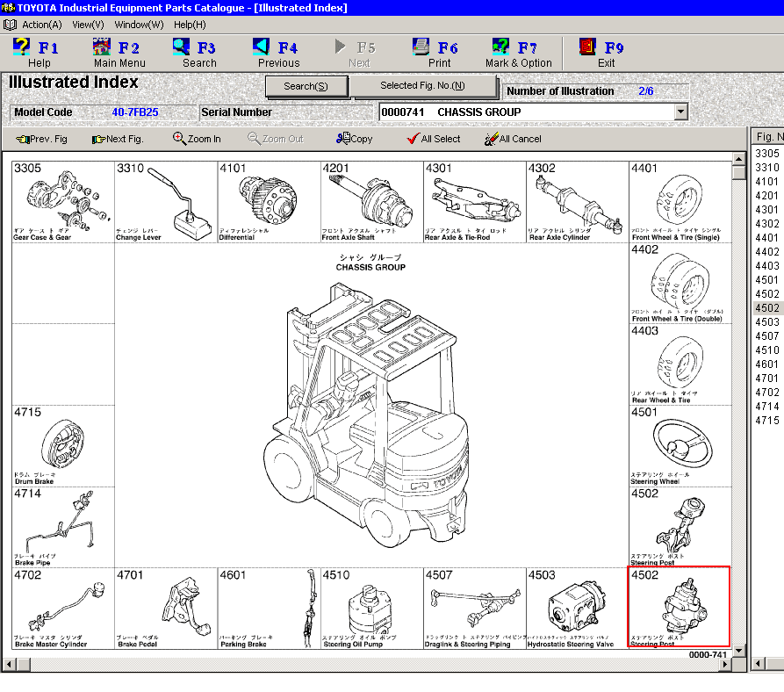Screen dimensions: 784x692
Task: Click the Zoom In magnifier
Action: (x=179, y=138)
